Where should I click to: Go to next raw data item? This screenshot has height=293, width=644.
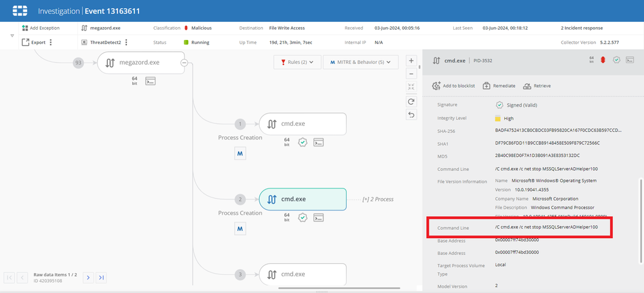coord(89,278)
